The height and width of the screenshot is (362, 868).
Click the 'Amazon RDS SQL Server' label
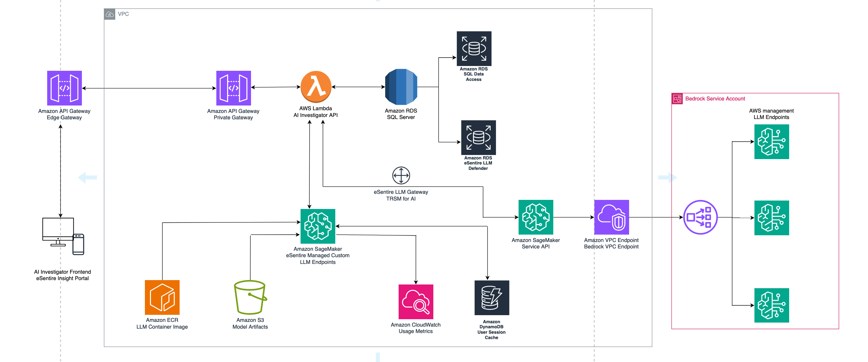pos(401,114)
